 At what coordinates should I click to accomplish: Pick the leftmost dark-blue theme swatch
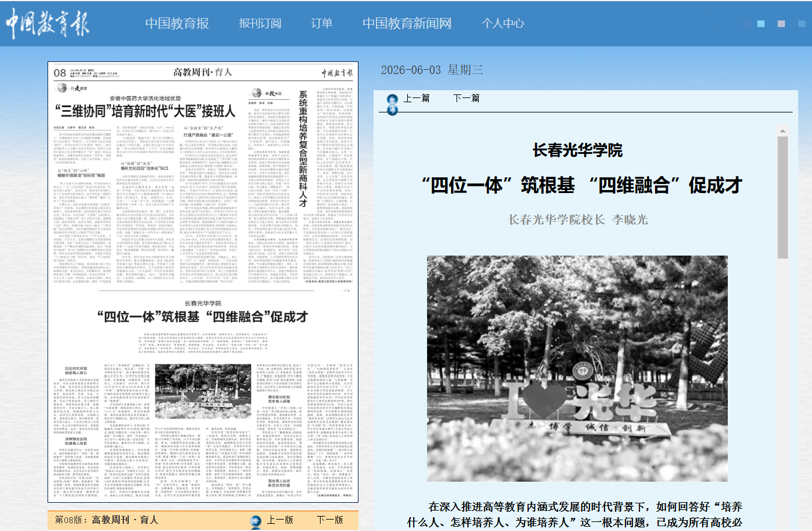click(748, 24)
